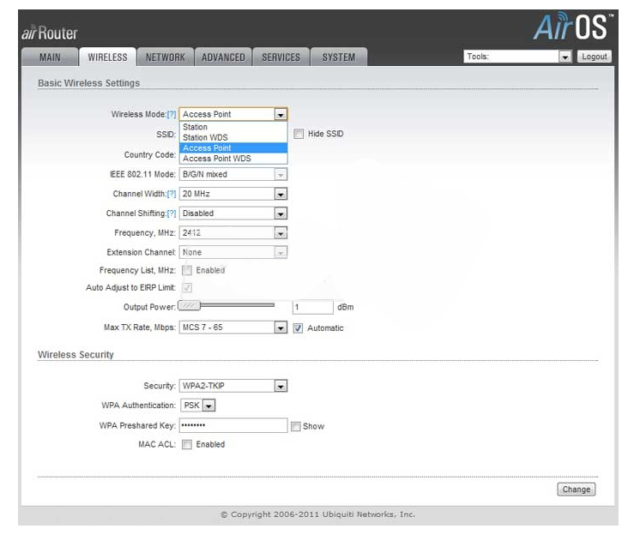Viewport: 640px width, 541px height.
Task: Choose highlighted Access Point option
Action: 233,148
